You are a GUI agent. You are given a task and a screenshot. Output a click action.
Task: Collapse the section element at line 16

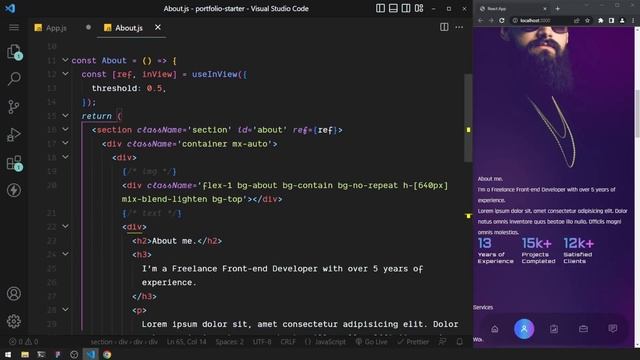(65, 129)
